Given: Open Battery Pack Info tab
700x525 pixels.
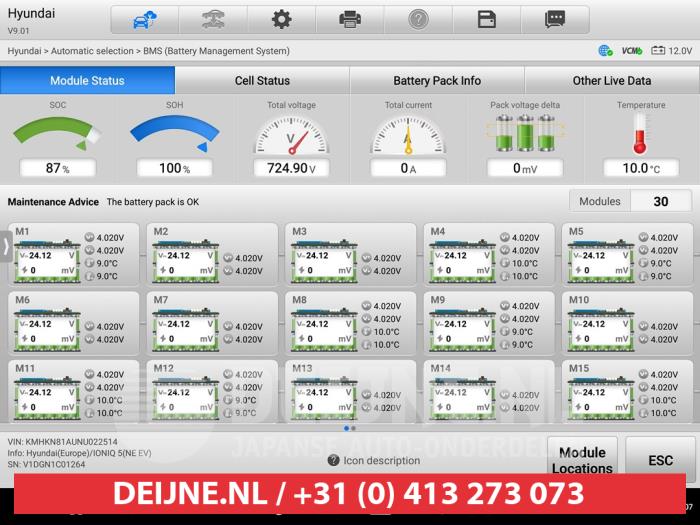Looking at the screenshot, I should [x=437, y=80].
